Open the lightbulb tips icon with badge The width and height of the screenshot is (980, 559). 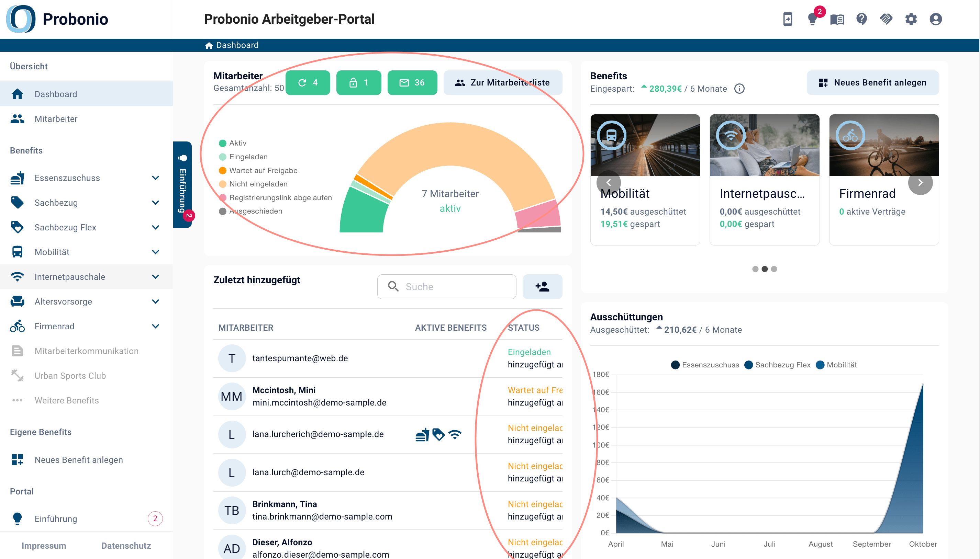tap(812, 19)
